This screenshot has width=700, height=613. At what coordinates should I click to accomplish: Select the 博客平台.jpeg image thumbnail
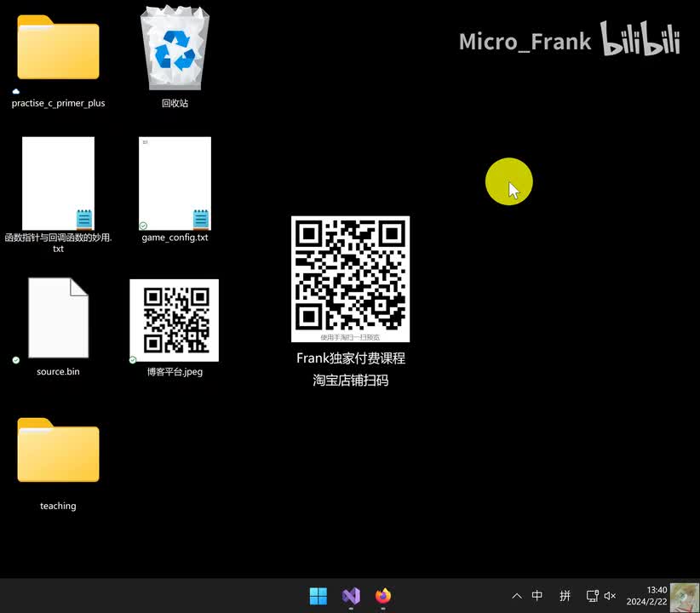174,320
